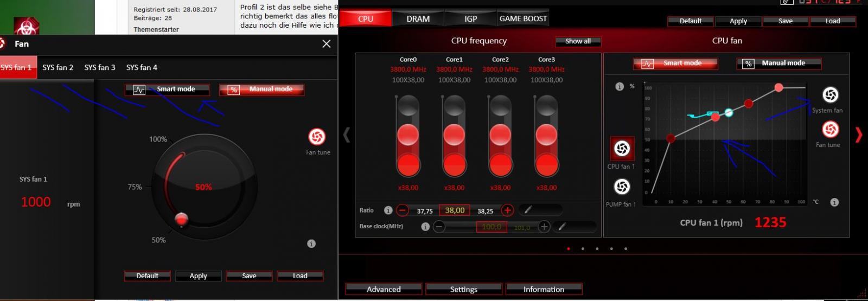Click the Fan tune icon in CPU fan panel
This screenshot has width=868, height=301.
point(830,130)
